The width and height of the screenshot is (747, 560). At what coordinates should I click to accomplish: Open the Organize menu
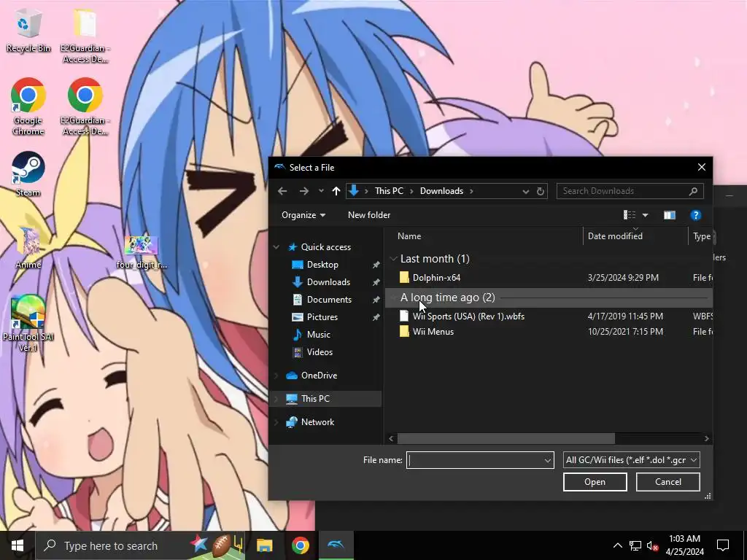pos(303,215)
